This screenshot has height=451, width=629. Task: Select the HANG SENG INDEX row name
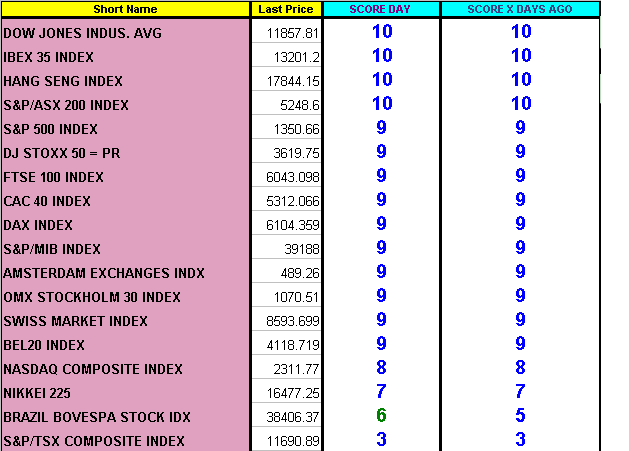point(125,81)
